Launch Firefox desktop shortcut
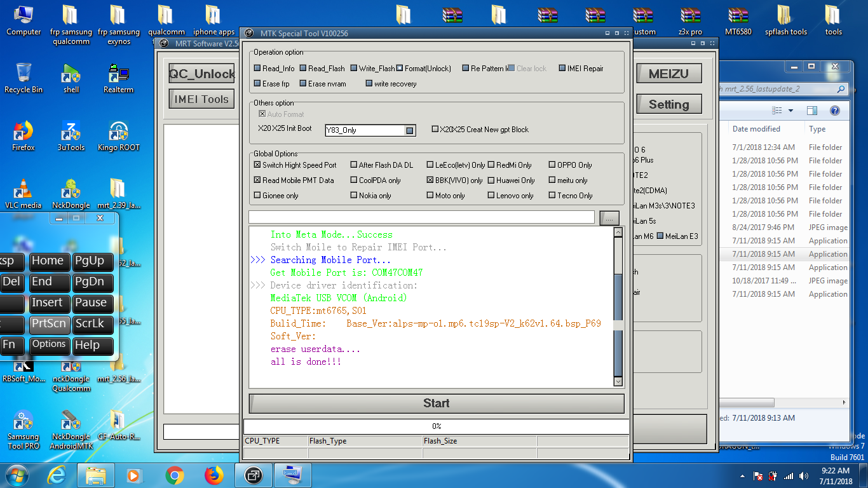868x488 pixels. click(24, 136)
